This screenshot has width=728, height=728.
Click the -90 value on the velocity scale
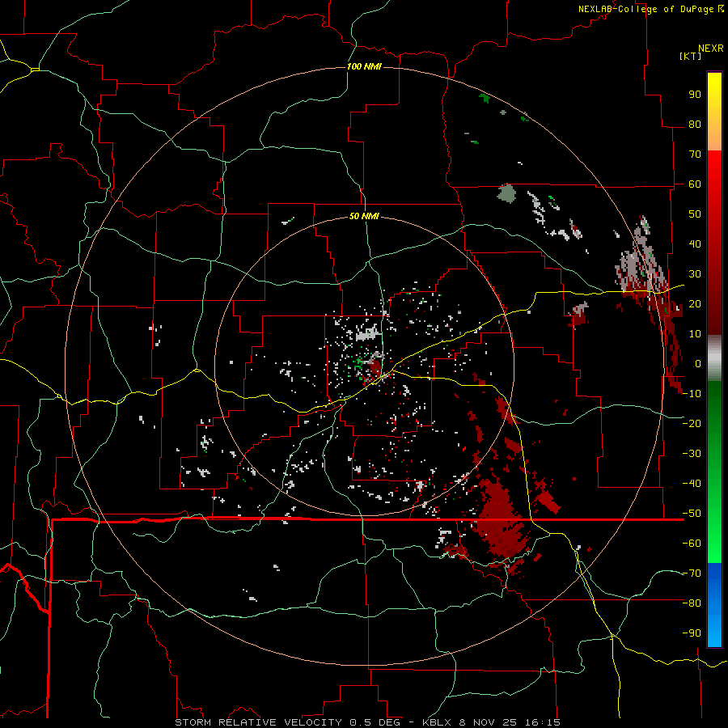(x=692, y=633)
